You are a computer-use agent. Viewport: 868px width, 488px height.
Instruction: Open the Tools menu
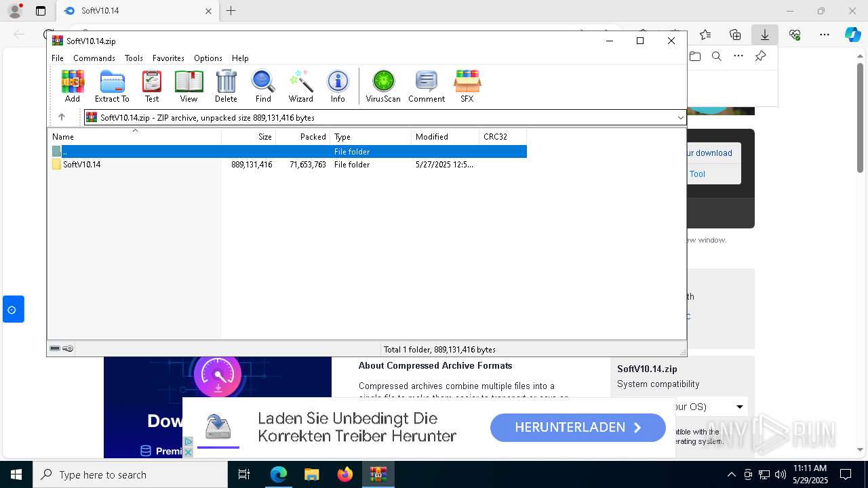click(x=134, y=58)
